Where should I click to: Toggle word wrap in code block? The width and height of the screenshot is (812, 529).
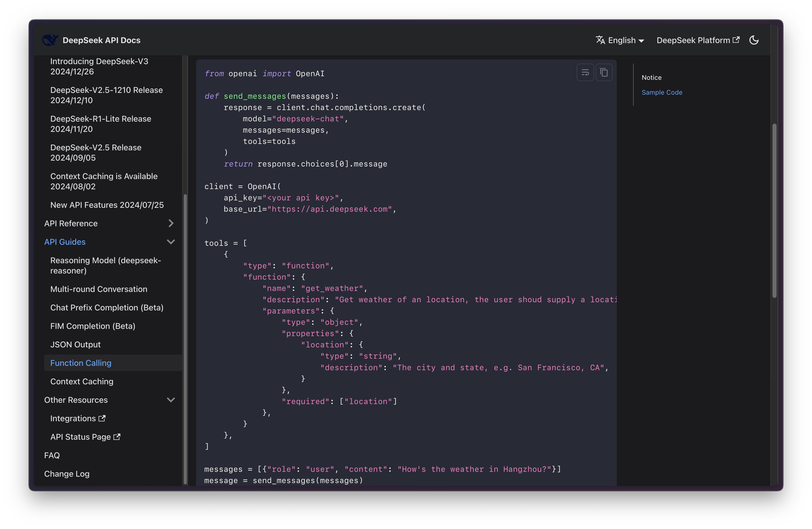585,72
